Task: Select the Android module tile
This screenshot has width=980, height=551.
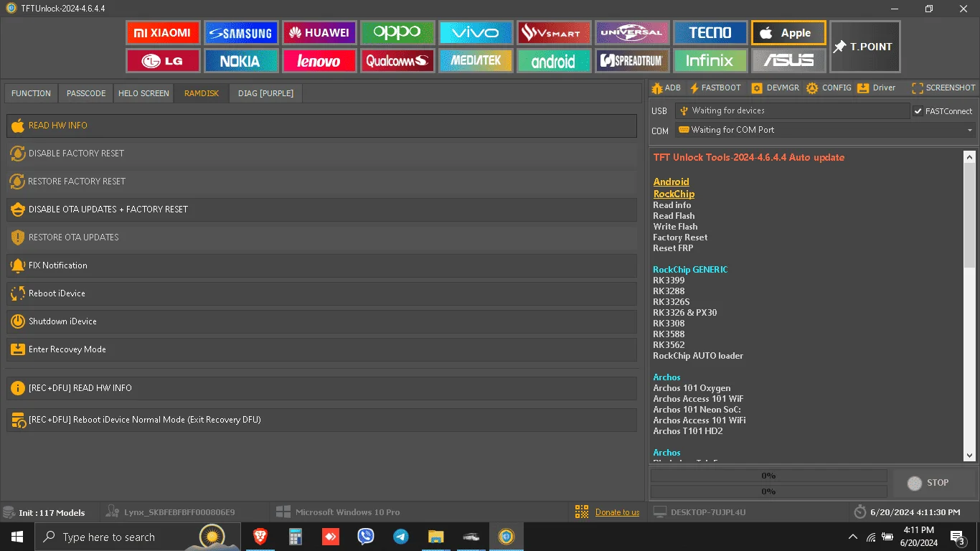Action: 554,61
